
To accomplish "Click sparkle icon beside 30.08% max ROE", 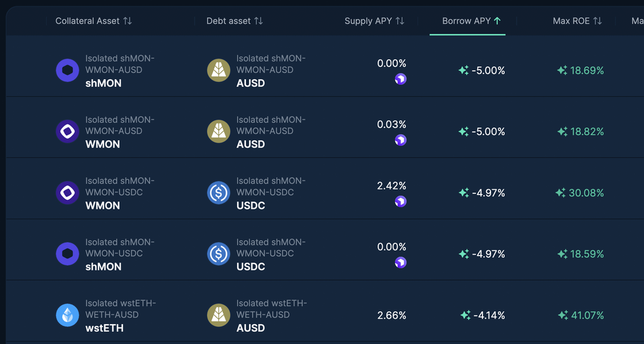I will tap(560, 193).
